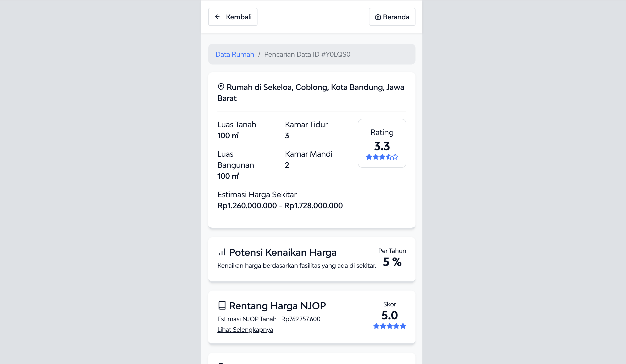Click the back arrow icon beside Kembali

pyautogui.click(x=217, y=17)
